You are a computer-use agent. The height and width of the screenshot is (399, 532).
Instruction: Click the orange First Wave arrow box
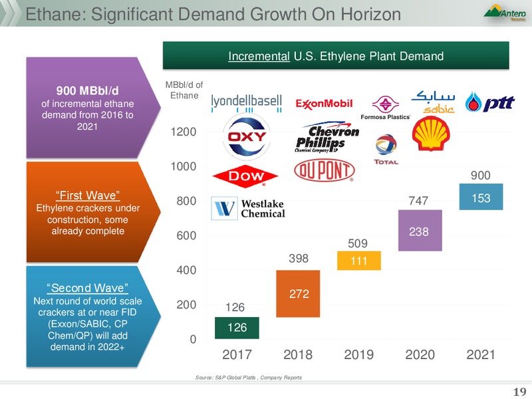[x=93, y=211]
